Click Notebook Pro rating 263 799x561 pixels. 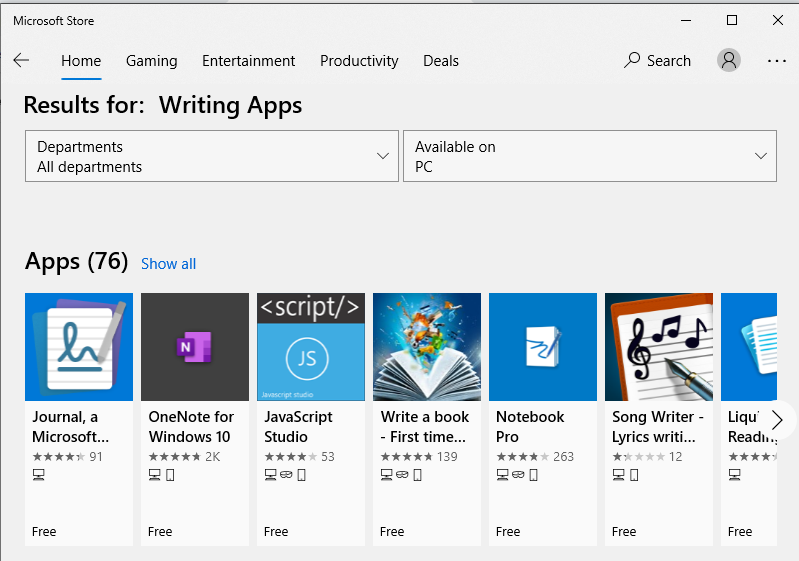click(x=535, y=457)
